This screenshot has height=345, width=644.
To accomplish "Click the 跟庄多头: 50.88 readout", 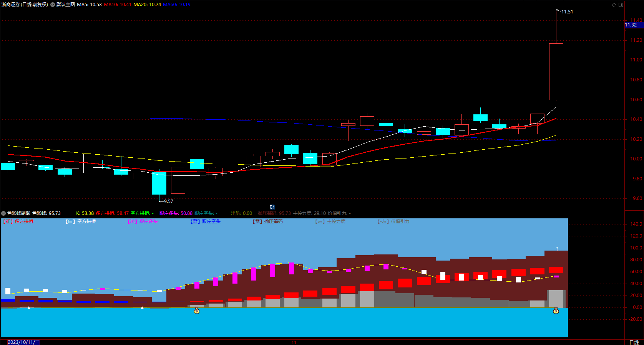I will point(176,213).
